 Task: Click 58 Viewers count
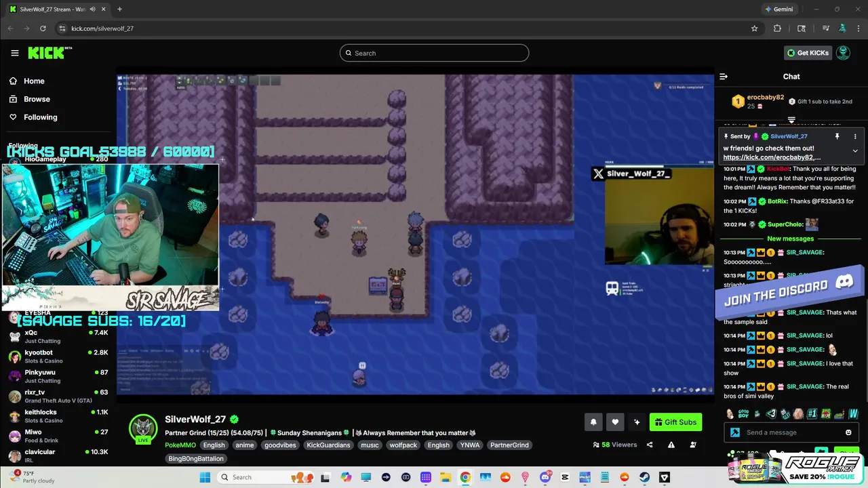pyautogui.click(x=615, y=445)
